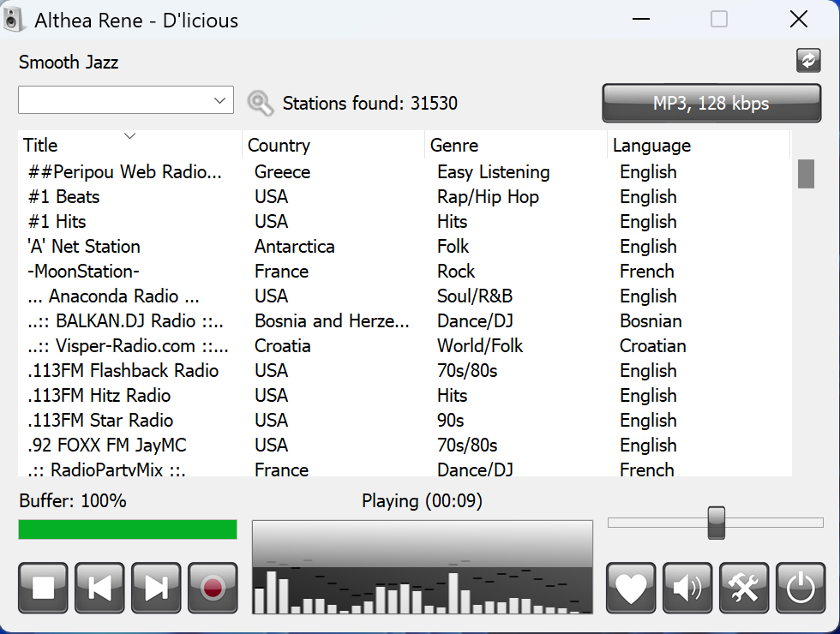Toggle mute using the speaker button
The height and width of the screenshot is (634, 840).
coord(687,588)
